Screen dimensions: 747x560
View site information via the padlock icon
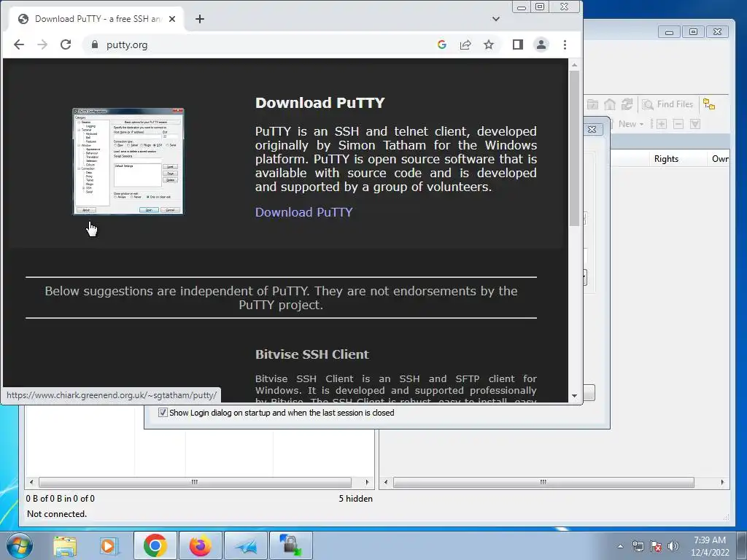pos(95,44)
